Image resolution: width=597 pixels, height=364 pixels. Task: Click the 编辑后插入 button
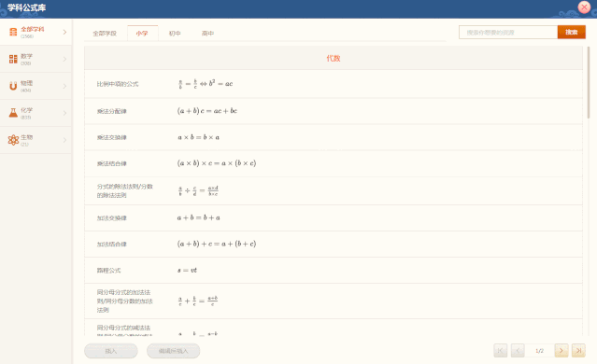pos(173,351)
